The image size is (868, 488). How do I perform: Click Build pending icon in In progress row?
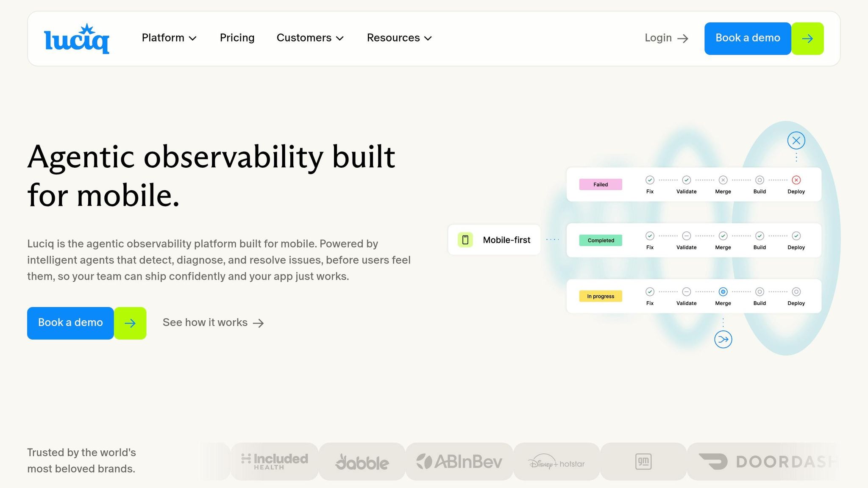pos(759,292)
